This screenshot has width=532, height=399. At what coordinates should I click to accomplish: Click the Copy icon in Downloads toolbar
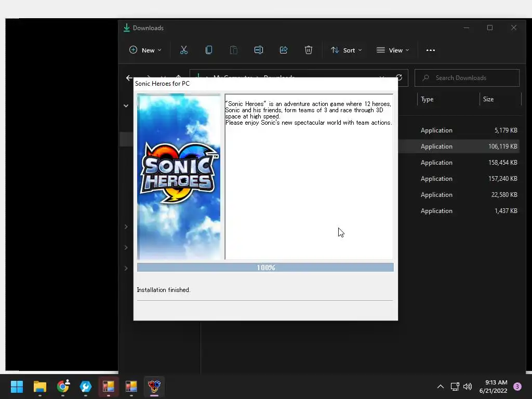pos(209,50)
